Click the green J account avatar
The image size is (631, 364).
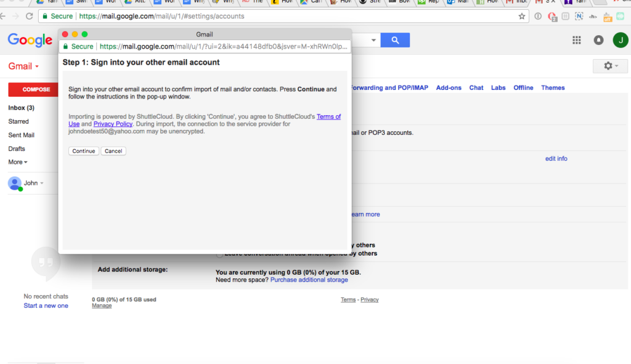click(x=620, y=40)
